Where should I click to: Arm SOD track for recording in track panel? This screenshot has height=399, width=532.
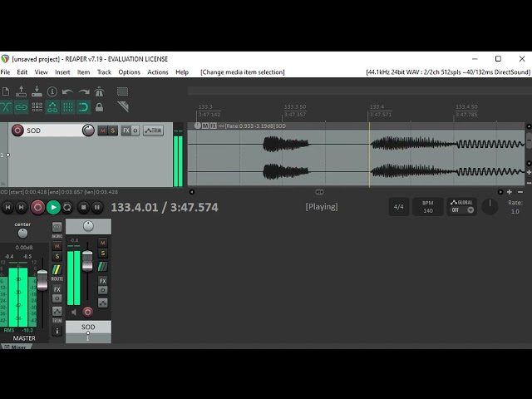pyautogui.click(x=17, y=131)
